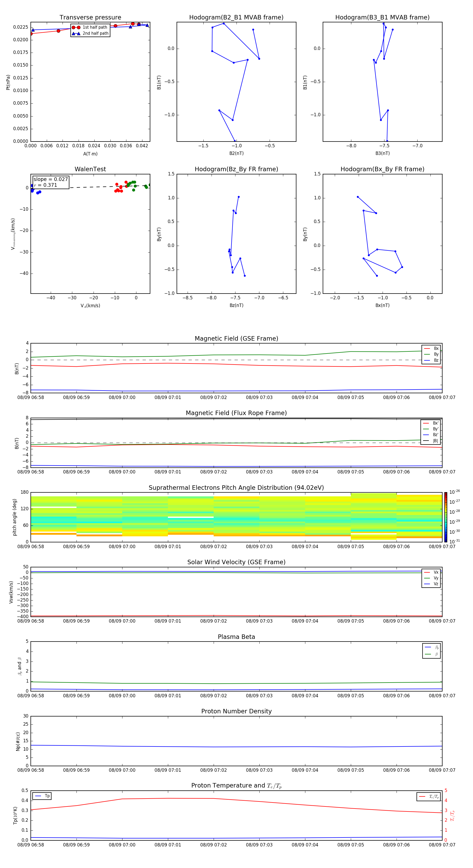Select the Bx' entry in flux rope legend
473x868 pixels.
point(431,423)
